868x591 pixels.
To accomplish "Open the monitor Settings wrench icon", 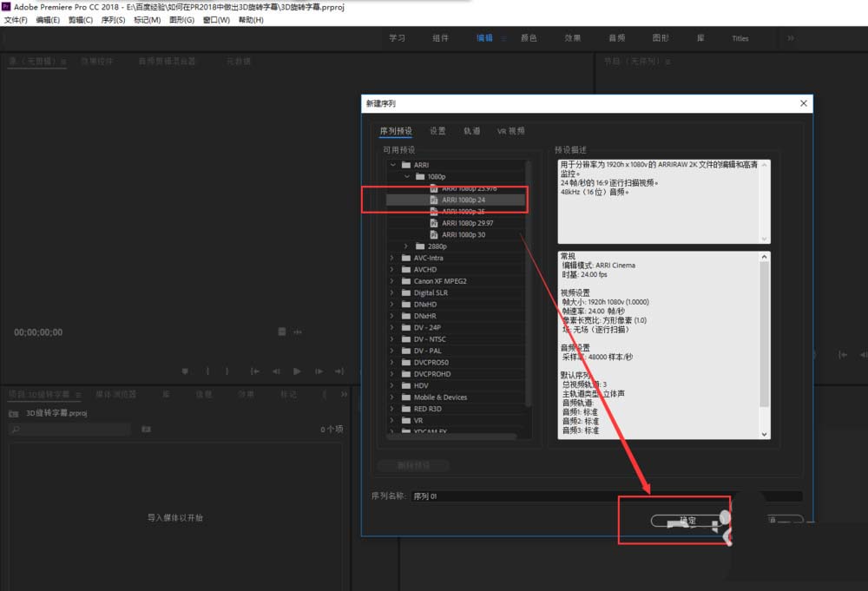I will (x=281, y=332).
